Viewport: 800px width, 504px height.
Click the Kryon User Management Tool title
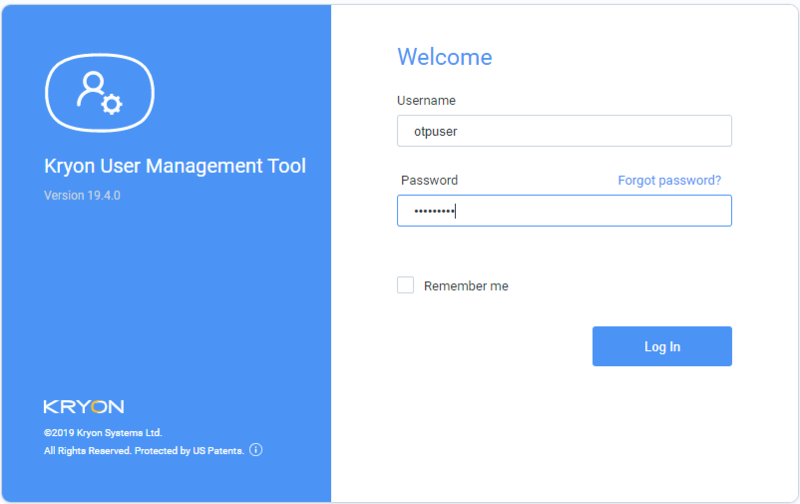175,166
